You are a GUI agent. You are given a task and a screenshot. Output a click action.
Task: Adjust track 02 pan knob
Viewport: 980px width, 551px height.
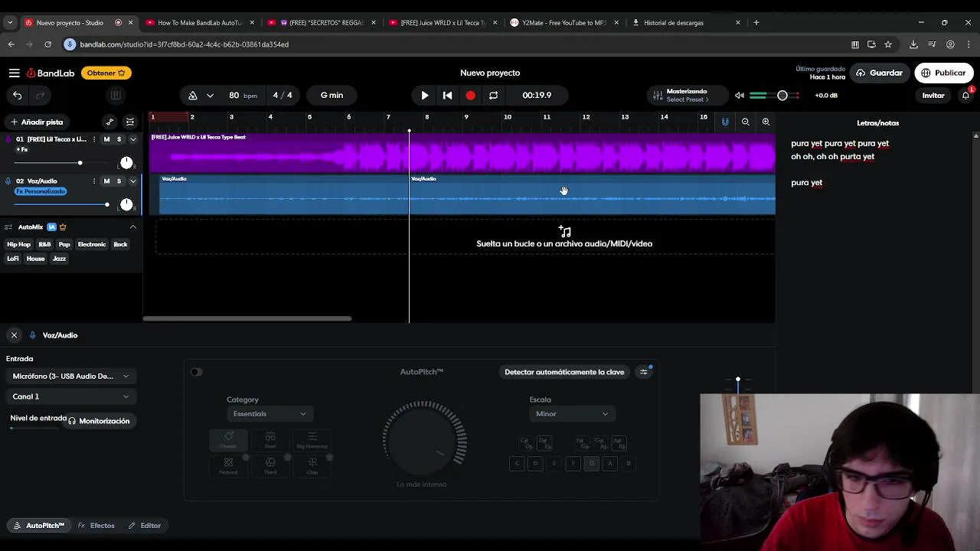click(x=126, y=204)
